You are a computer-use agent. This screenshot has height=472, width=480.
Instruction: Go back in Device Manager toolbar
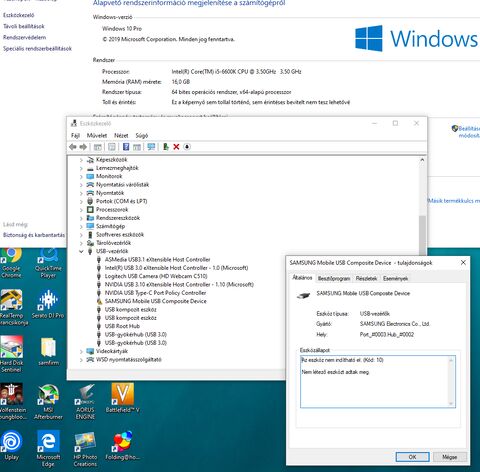coord(73,147)
